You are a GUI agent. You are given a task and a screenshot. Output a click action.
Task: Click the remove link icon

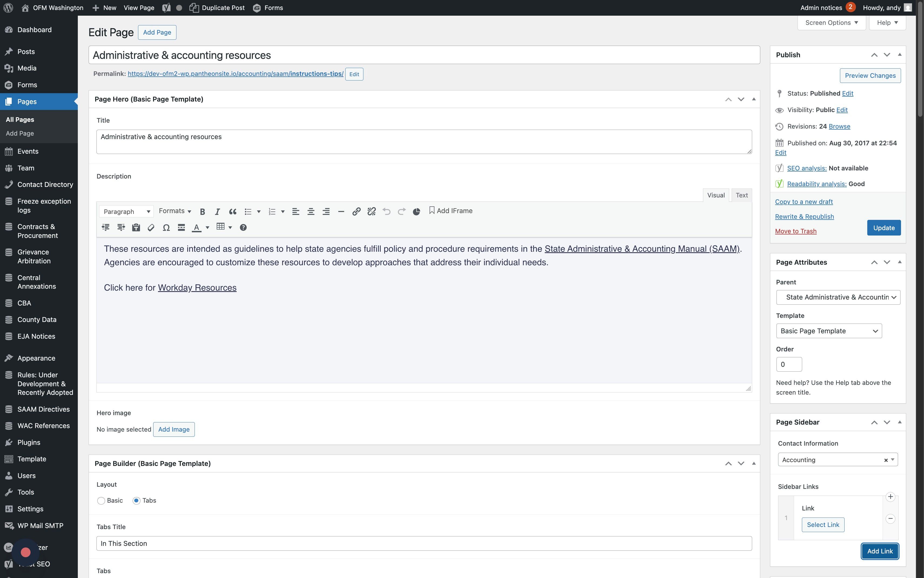[x=371, y=212]
